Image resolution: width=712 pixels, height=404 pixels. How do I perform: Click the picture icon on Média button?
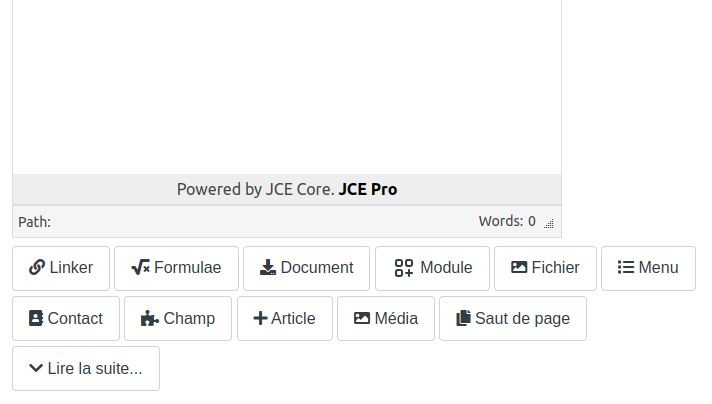click(x=362, y=319)
